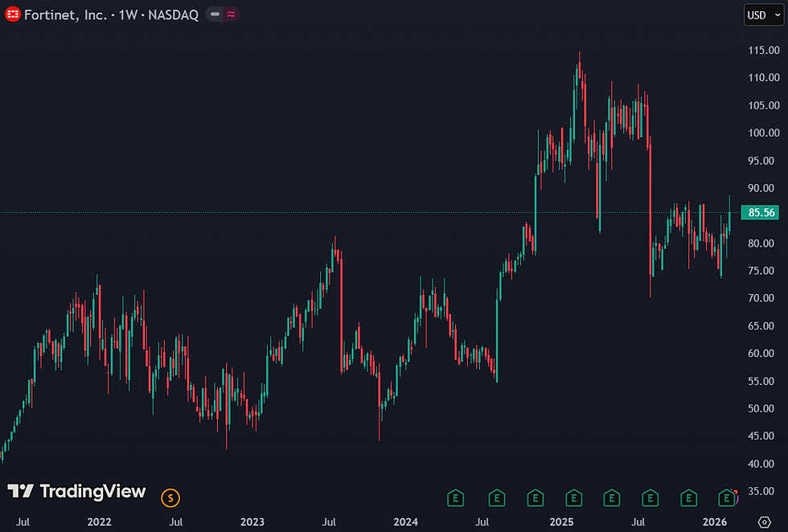Open chart settings hexagon gear icon
788x532 pixels.
(764, 522)
